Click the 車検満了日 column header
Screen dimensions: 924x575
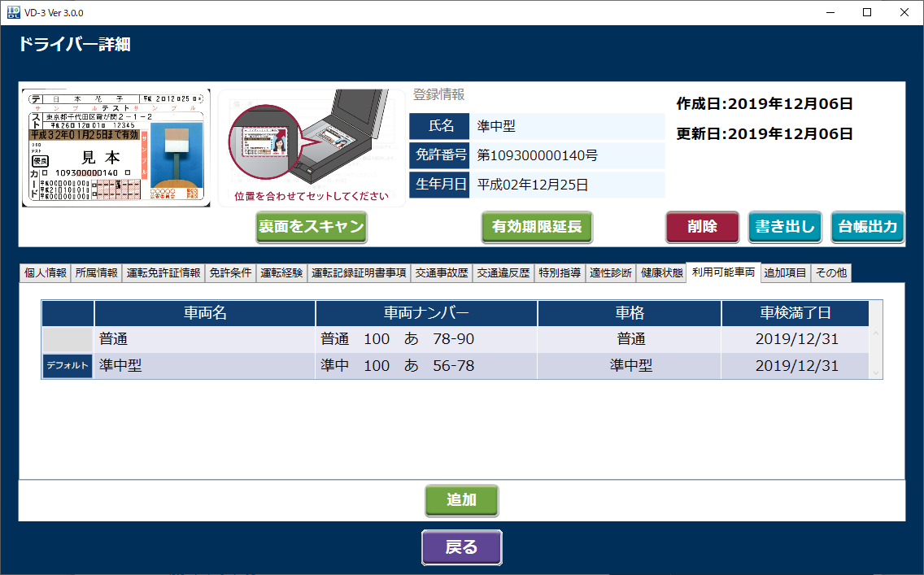[795, 313]
